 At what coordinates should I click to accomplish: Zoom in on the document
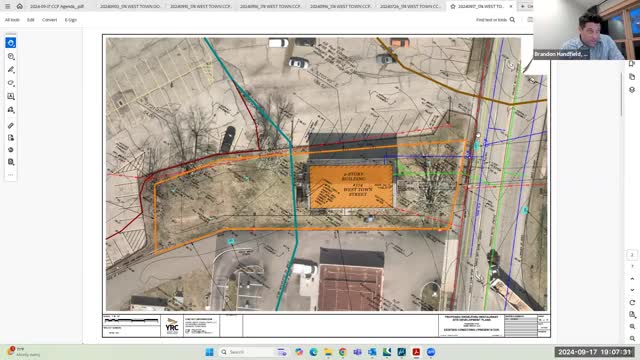click(x=632, y=327)
